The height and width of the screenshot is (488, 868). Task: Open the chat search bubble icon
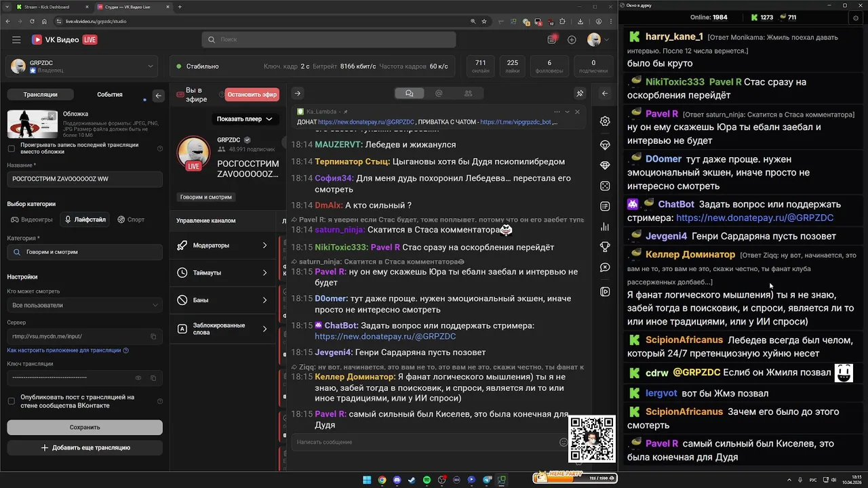click(x=605, y=268)
